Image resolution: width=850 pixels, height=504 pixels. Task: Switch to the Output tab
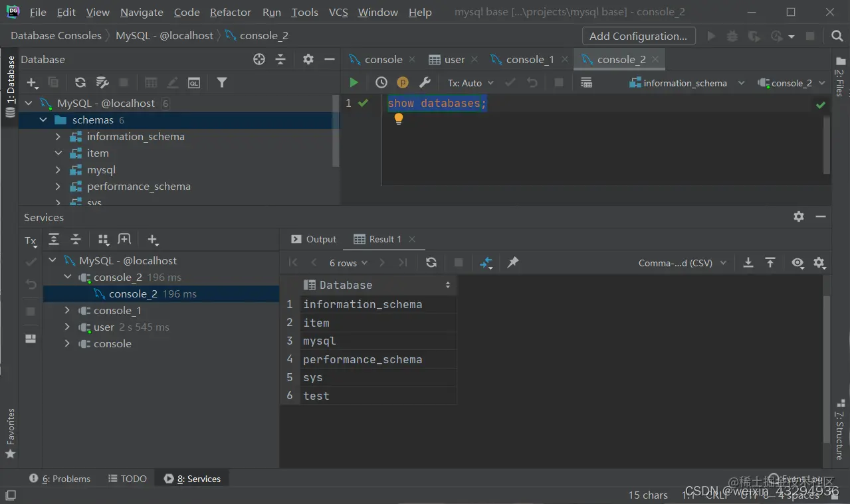point(314,239)
